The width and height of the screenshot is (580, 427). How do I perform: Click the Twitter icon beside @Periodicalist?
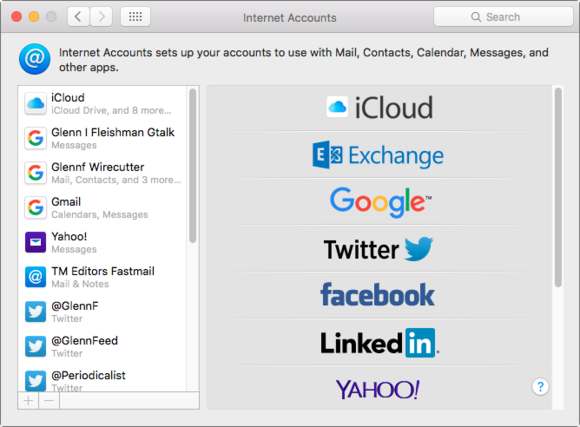pos(36,381)
